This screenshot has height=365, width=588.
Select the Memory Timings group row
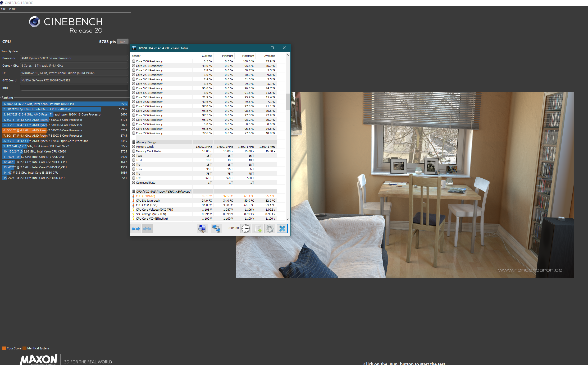[204, 142]
